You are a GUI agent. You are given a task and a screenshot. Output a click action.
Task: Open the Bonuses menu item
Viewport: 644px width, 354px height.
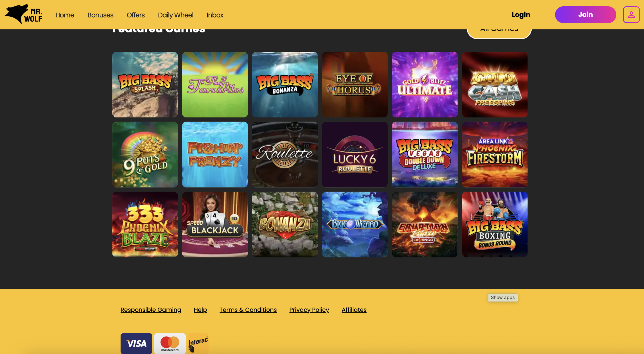point(100,15)
